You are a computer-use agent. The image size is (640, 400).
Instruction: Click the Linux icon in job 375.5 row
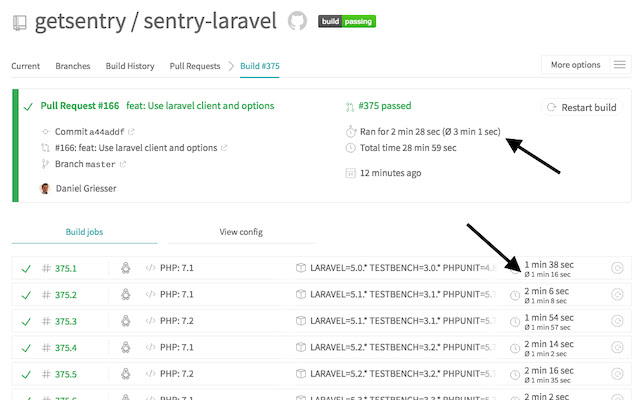[x=126, y=374]
